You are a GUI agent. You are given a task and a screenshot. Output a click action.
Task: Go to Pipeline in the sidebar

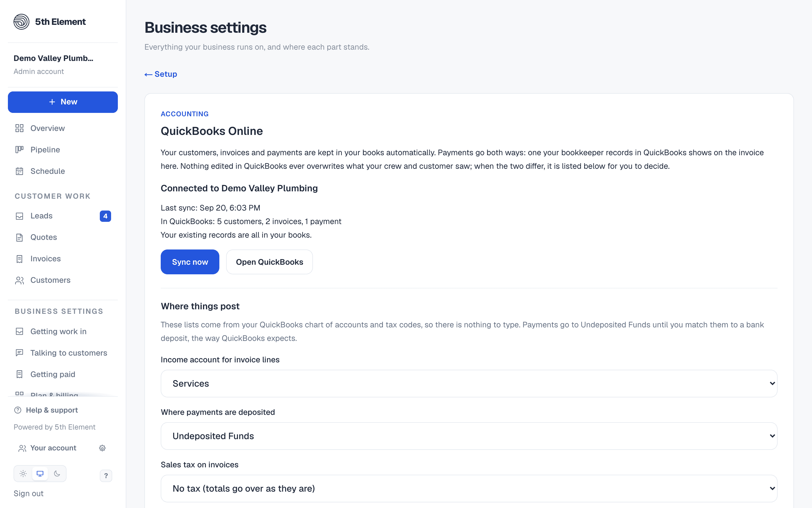point(63,150)
